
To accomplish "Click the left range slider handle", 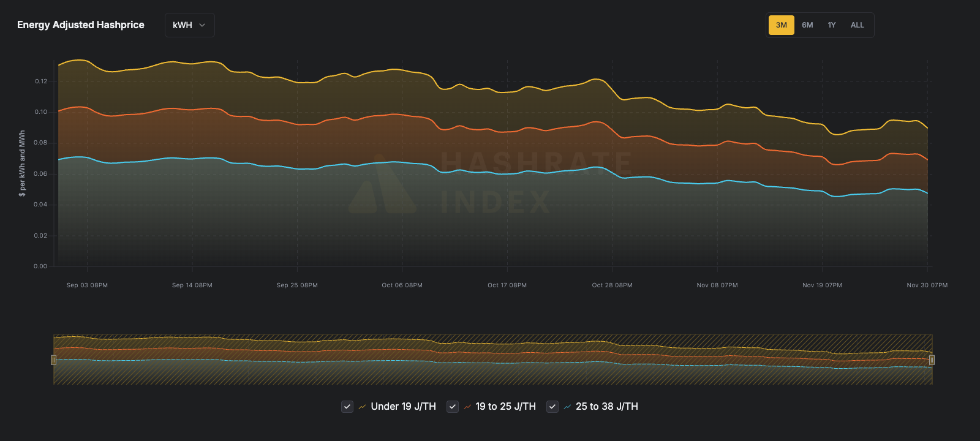I will tap(54, 360).
